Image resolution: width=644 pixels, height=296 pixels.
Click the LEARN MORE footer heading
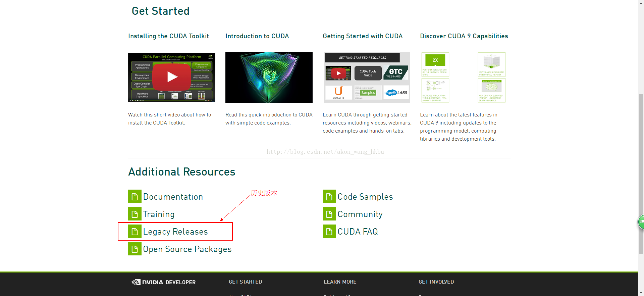[x=340, y=282]
